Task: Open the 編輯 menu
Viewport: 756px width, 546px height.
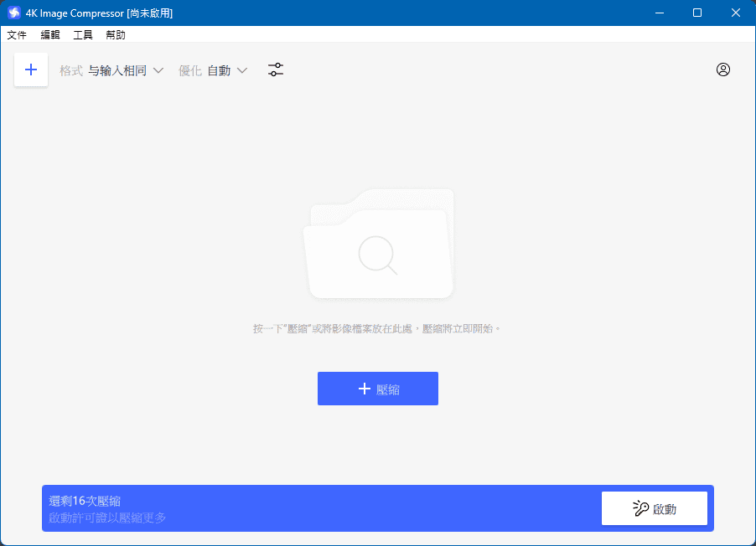Action: 50,35
